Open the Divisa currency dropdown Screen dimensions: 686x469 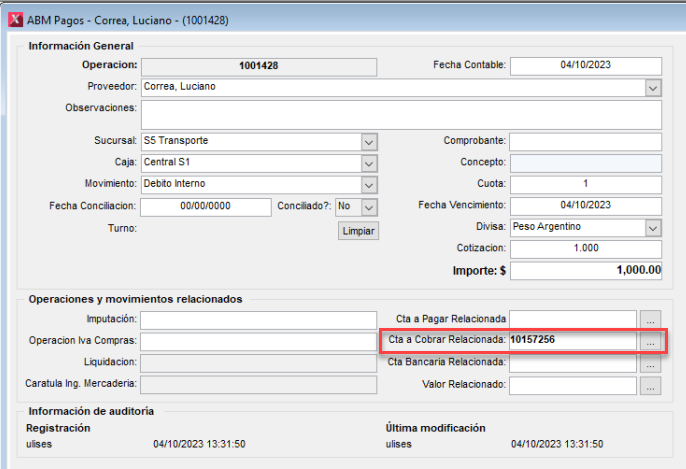pyautogui.click(x=652, y=228)
